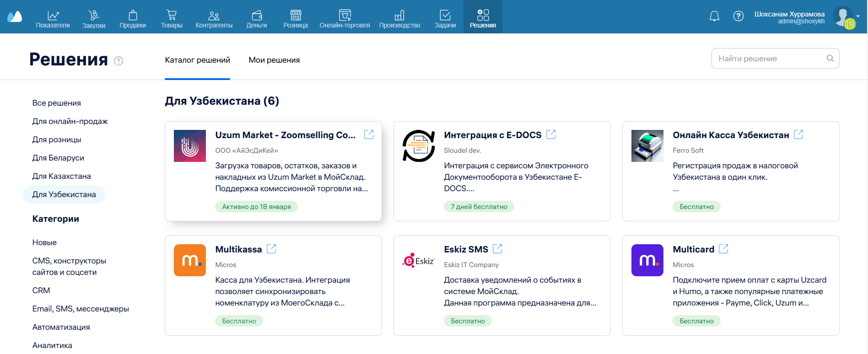
Task: Click the 7 дней бесплатно badge
Action: pyautogui.click(x=479, y=207)
